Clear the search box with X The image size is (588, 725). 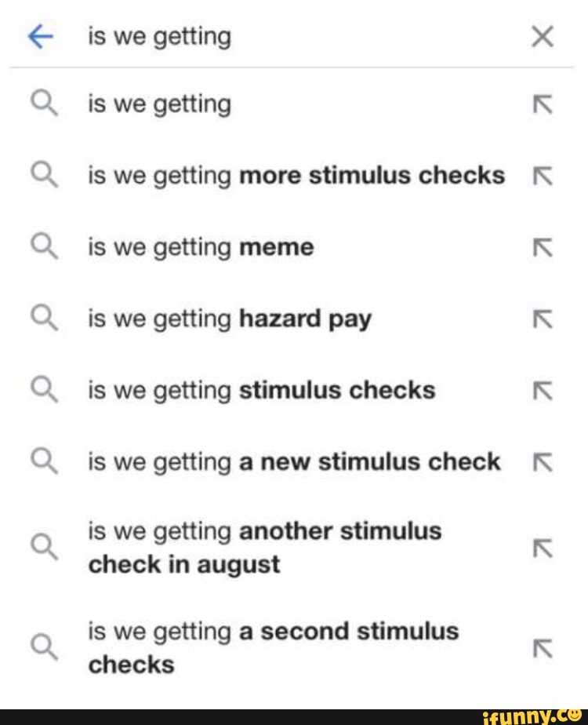(542, 37)
